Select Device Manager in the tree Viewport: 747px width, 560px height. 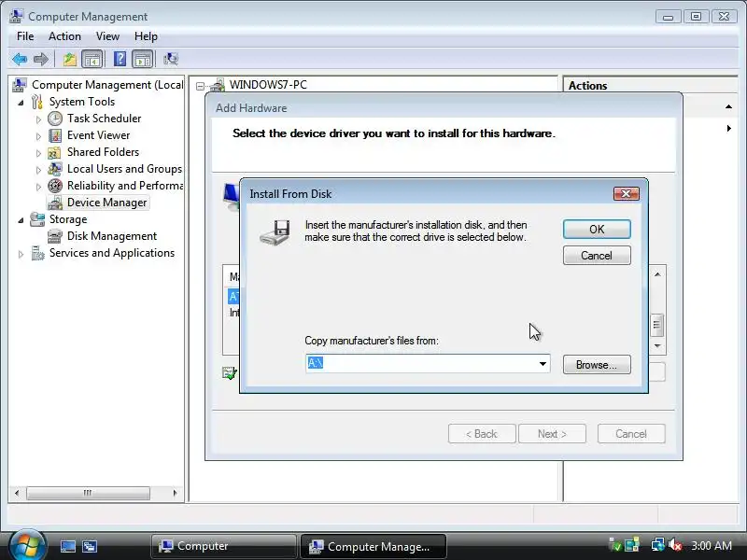pos(106,203)
